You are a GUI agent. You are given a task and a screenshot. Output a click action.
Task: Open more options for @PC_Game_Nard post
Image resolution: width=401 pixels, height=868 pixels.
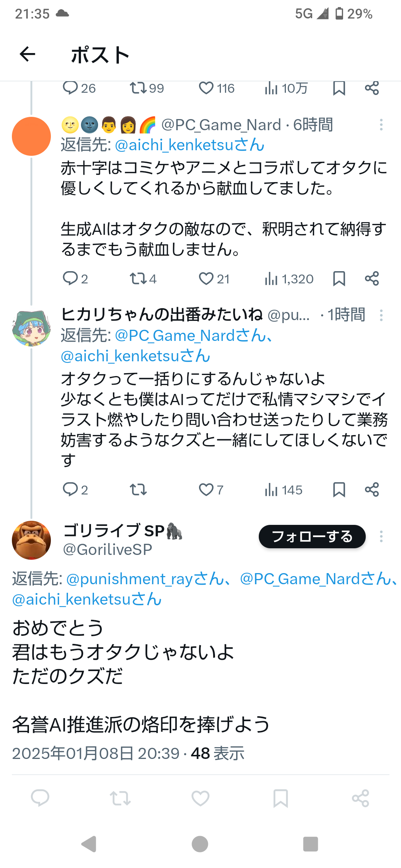point(381,125)
